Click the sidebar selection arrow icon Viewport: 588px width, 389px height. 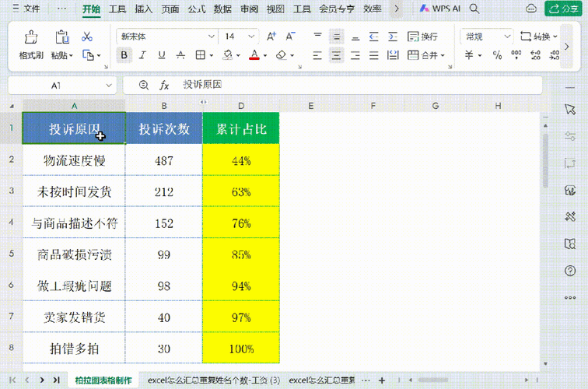click(570, 109)
